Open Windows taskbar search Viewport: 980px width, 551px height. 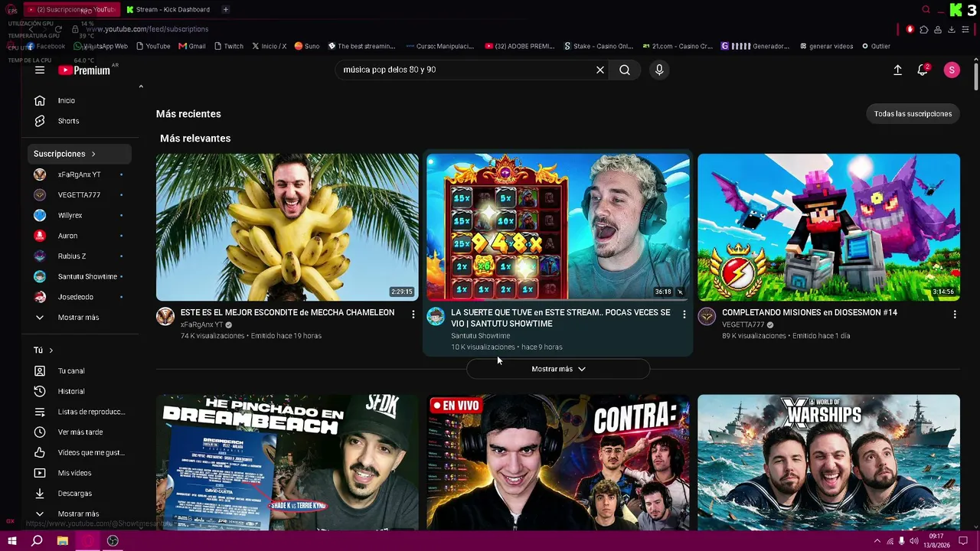[x=37, y=541]
